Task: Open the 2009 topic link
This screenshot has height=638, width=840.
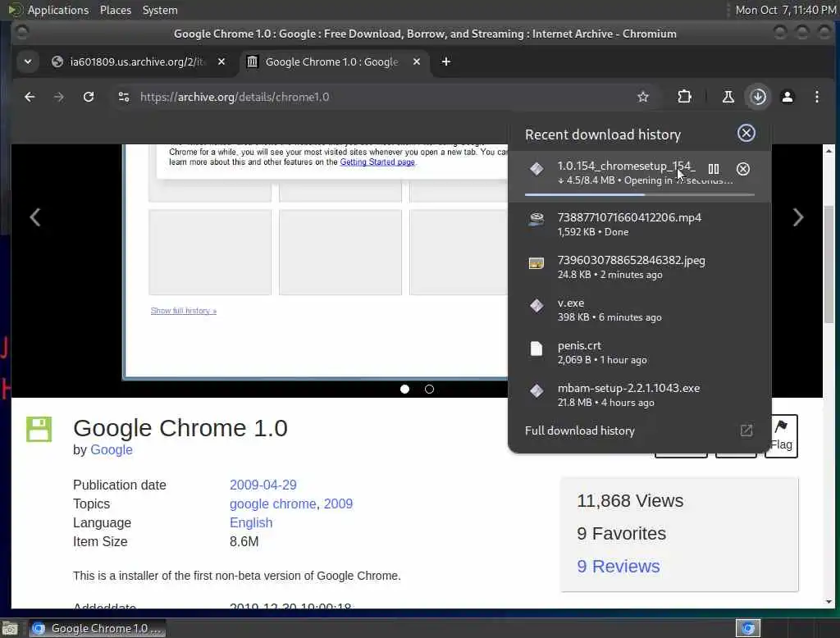Action: pyautogui.click(x=338, y=504)
